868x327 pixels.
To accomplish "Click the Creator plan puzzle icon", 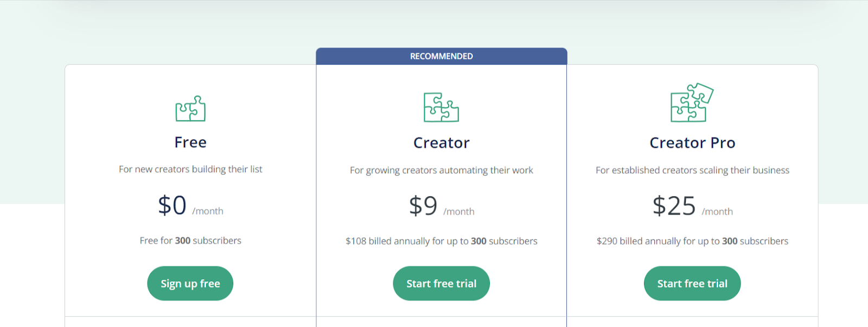I will point(441,107).
